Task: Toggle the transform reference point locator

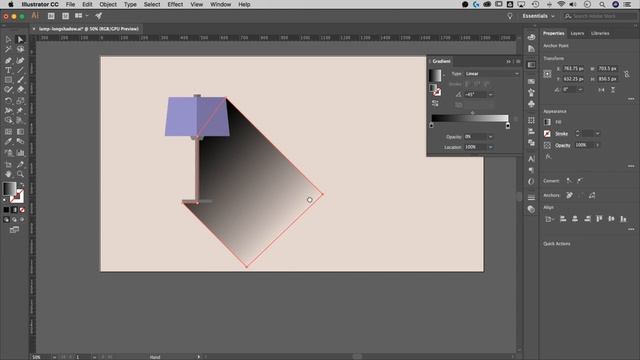Action: (x=547, y=74)
